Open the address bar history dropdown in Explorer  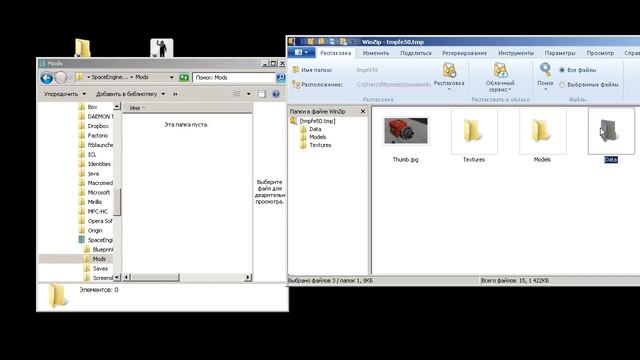(171, 77)
